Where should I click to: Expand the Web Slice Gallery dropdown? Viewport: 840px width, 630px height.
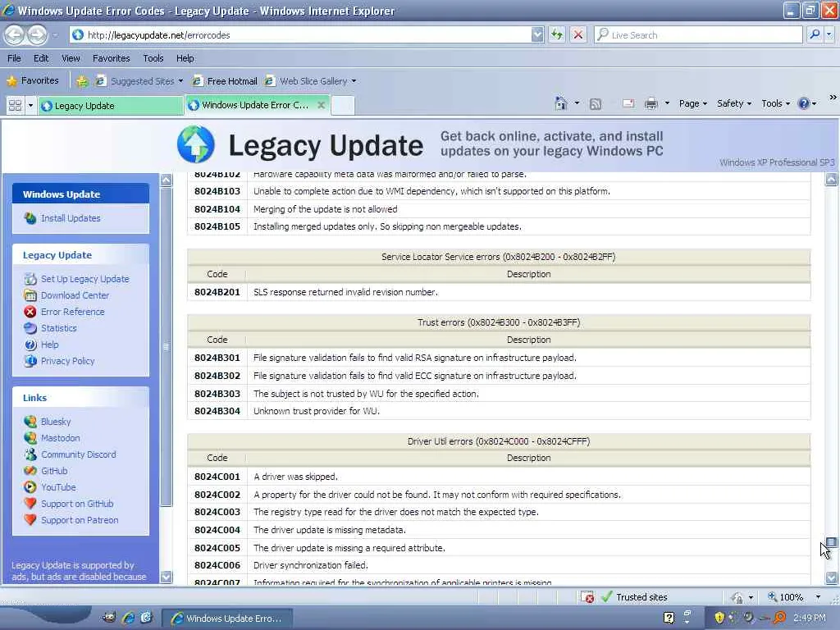pyautogui.click(x=354, y=81)
